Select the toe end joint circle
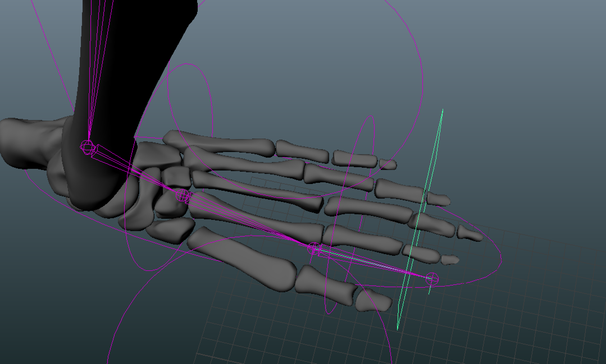This screenshot has width=606, height=364. click(x=432, y=278)
